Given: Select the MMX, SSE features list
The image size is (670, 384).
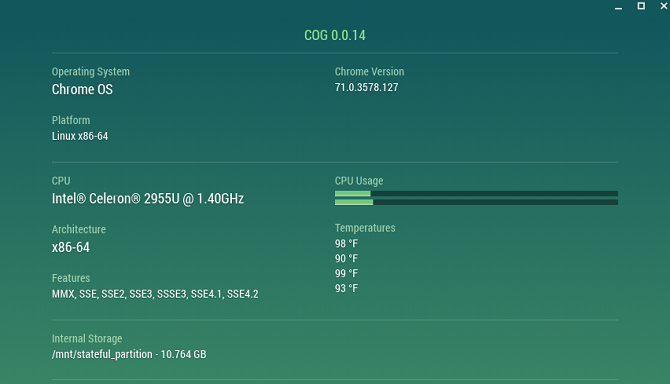Looking at the screenshot, I should 155,294.
